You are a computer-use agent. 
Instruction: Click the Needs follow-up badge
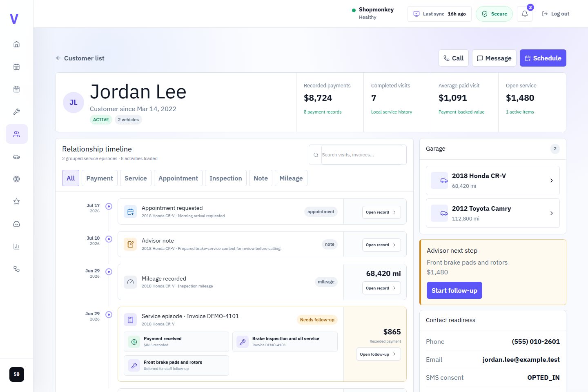[x=317, y=320]
